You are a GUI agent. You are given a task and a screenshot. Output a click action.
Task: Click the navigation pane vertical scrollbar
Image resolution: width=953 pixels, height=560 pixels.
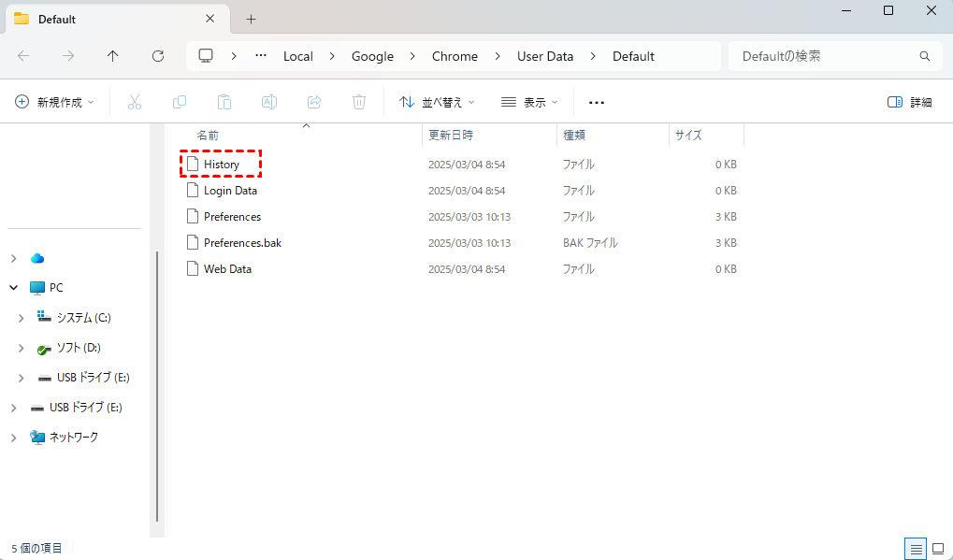tap(157, 383)
